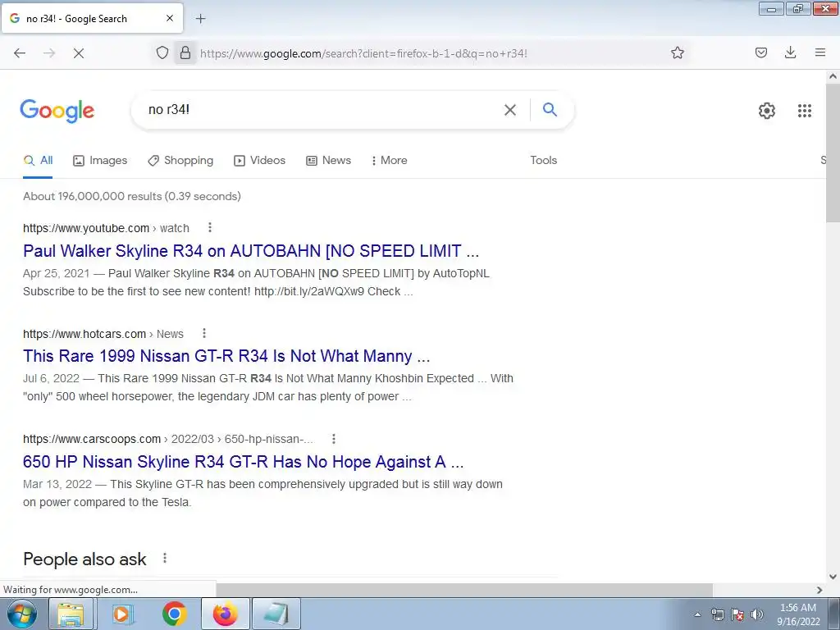
Task: Launch Windows Media Player from taskbar
Action: click(122, 614)
